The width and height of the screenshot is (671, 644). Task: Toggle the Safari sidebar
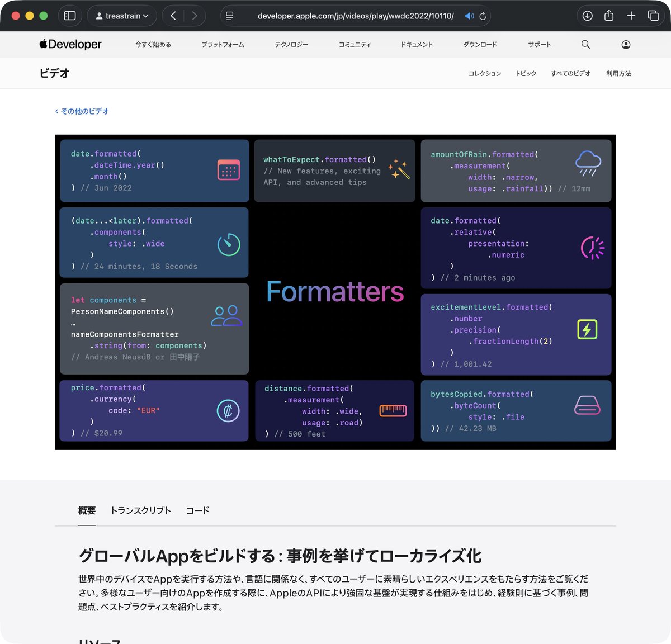click(70, 16)
